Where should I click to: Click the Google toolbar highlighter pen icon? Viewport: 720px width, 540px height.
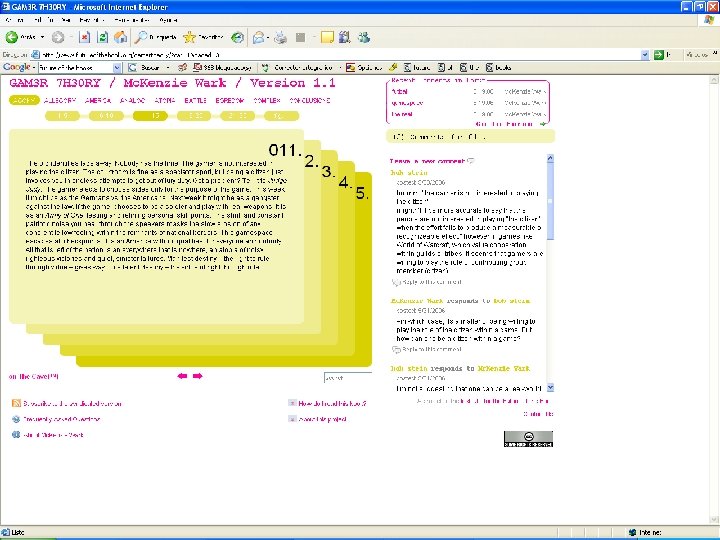point(393,68)
